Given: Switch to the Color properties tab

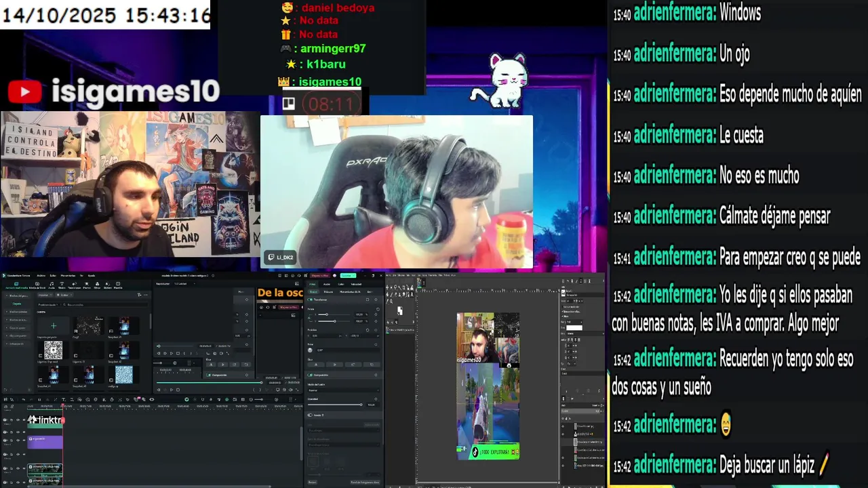Looking at the screenshot, I should coord(340,284).
